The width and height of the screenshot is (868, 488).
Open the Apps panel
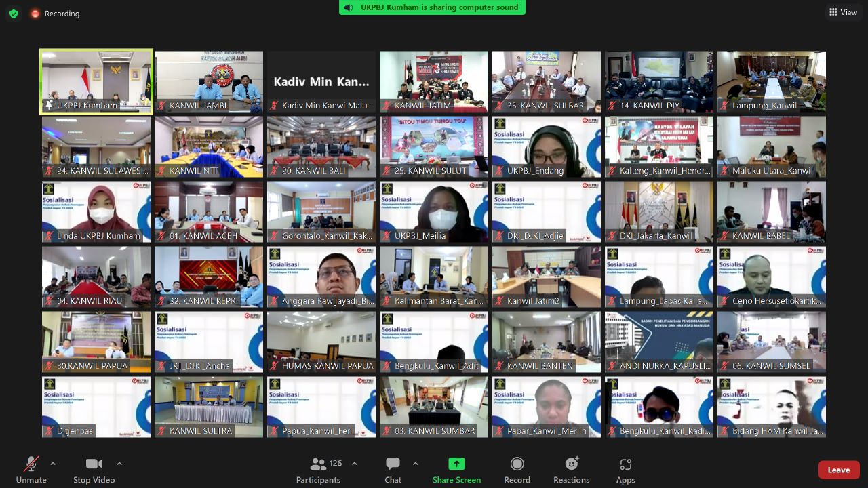coord(625,470)
